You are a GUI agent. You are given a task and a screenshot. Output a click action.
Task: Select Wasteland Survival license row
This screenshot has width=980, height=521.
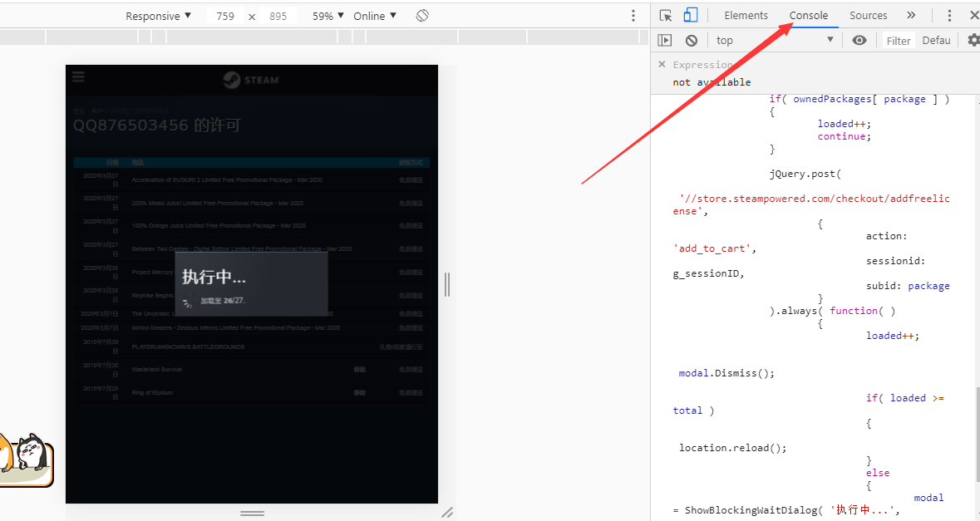click(251, 369)
